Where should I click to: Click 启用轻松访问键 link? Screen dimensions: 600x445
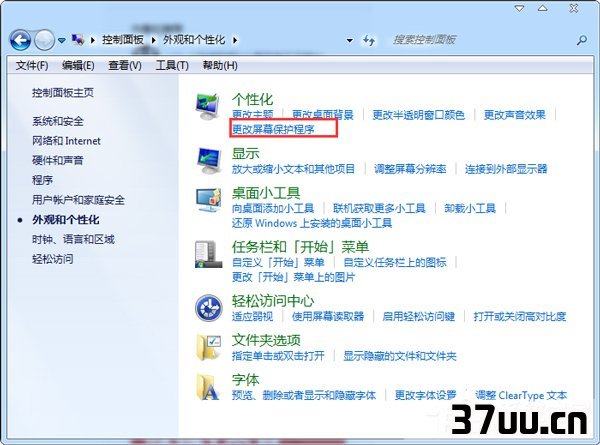[x=419, y=316]
